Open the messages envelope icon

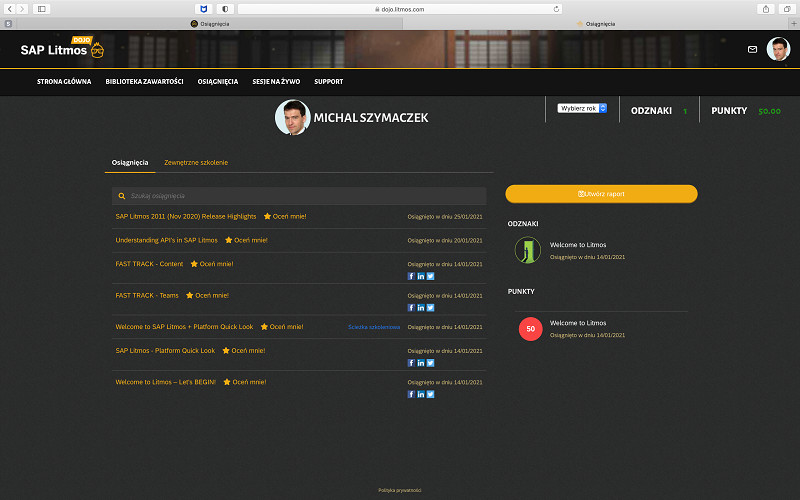click(752, 49)
